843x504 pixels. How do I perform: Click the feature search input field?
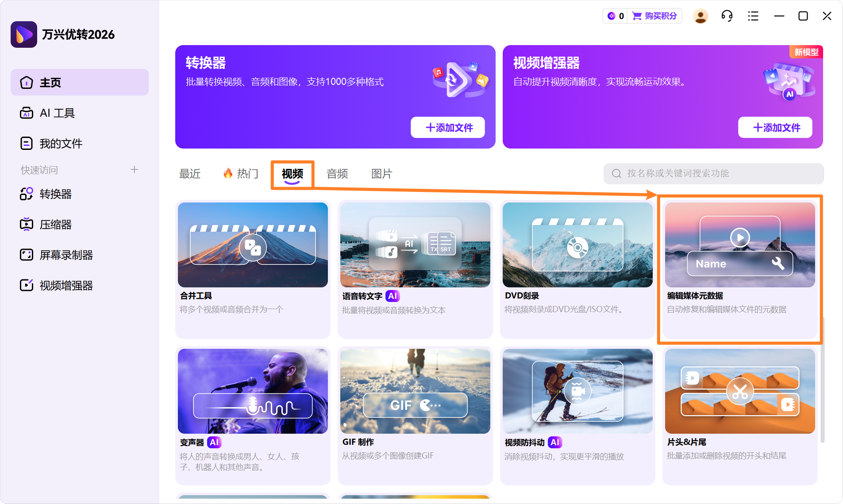pyautogui.click(x=713, y=173)
